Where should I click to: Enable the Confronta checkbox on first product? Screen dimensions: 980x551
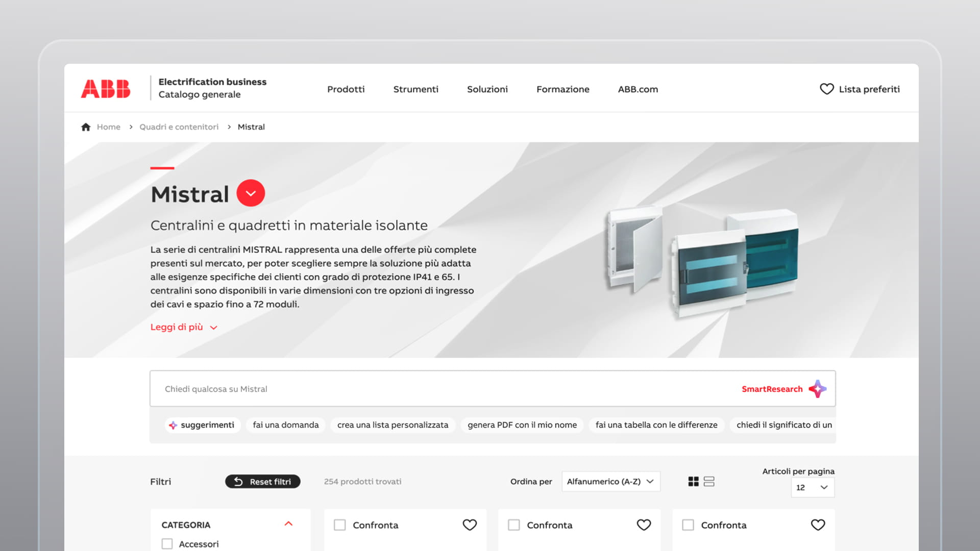pos(339,524)
